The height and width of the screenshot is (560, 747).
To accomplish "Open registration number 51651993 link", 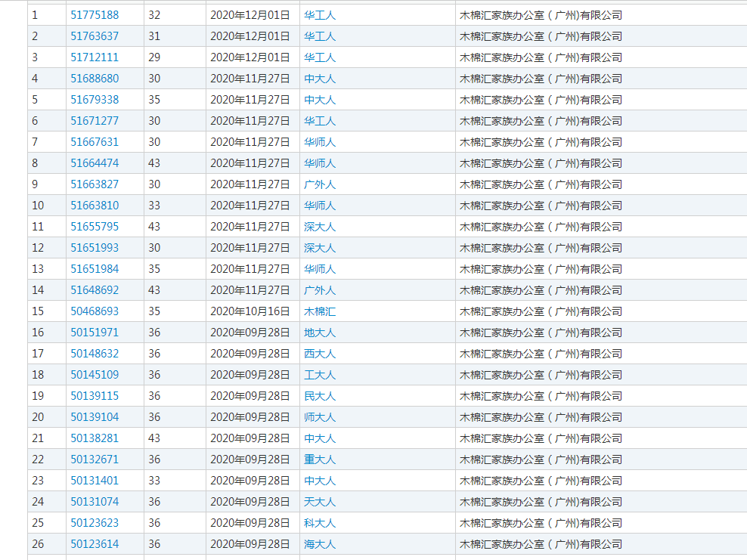I will 95,248.
